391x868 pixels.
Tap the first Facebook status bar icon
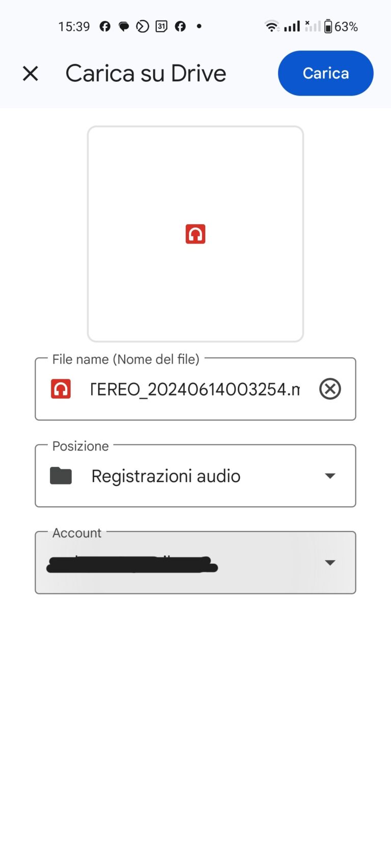click(105, 26)
